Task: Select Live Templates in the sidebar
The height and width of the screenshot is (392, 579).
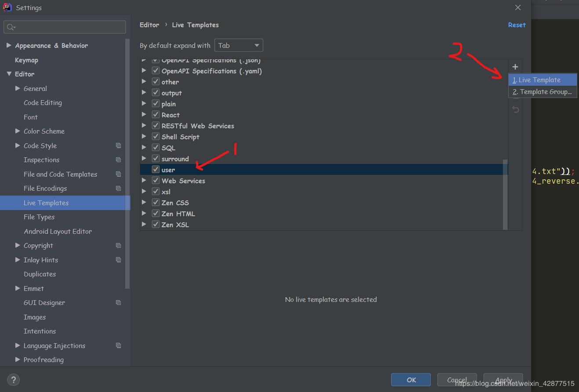Action: click(x=65, y=203)
